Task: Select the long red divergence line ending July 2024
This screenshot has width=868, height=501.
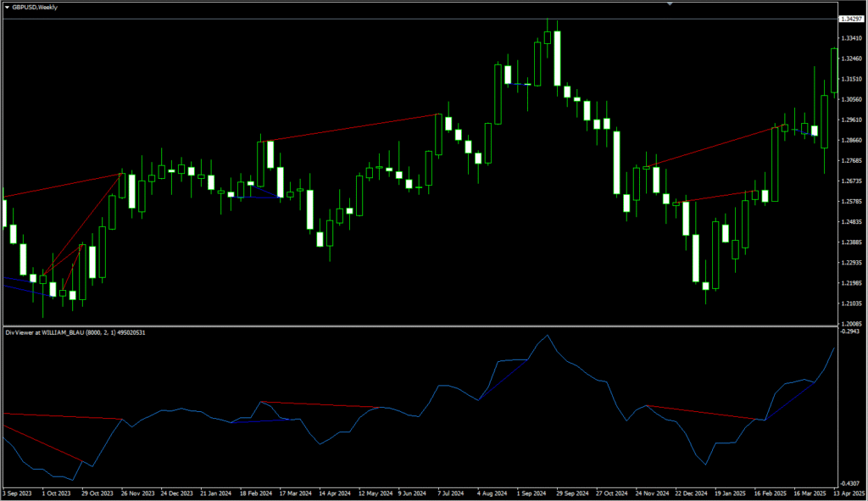Action: (x=354, y=127)
